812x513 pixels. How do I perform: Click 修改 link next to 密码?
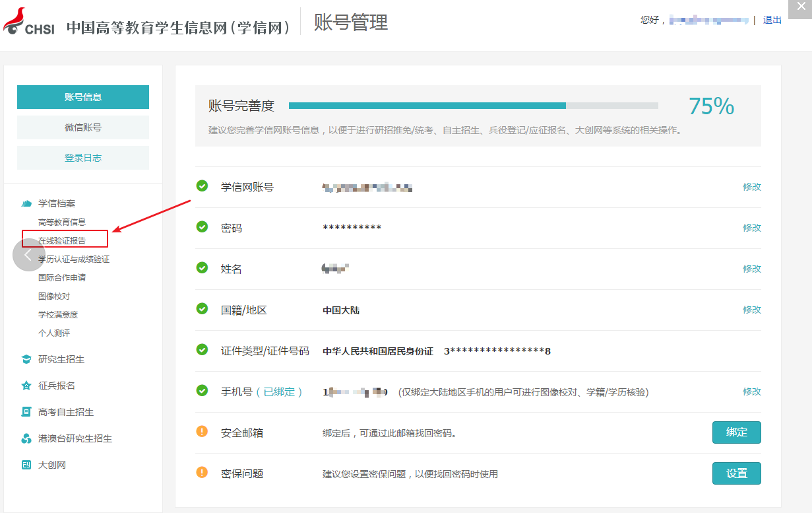pos(751,228)
